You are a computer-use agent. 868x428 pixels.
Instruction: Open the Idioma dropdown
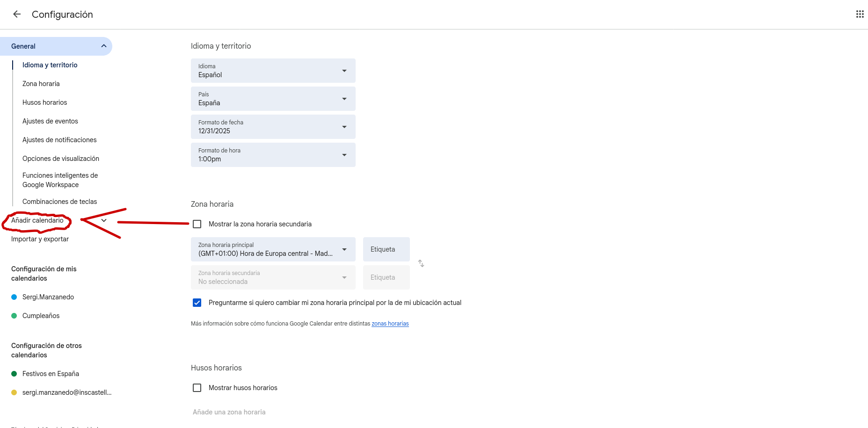pyautogui.click(x=273, y=71)
